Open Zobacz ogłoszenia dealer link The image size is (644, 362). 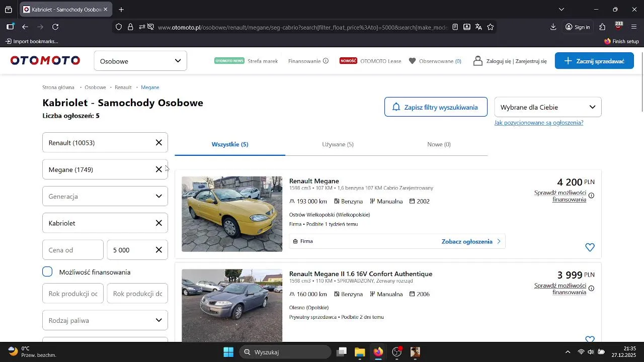coord(471,241)
